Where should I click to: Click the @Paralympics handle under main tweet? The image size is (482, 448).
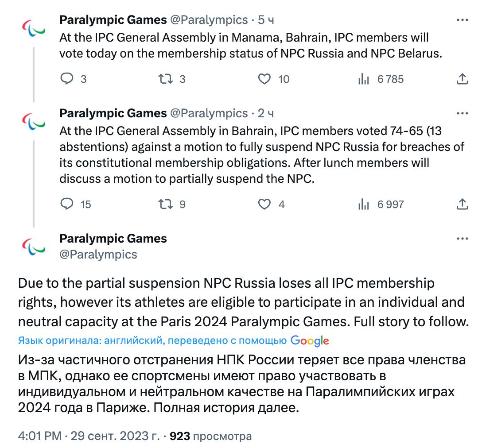(x=98, y=255)
